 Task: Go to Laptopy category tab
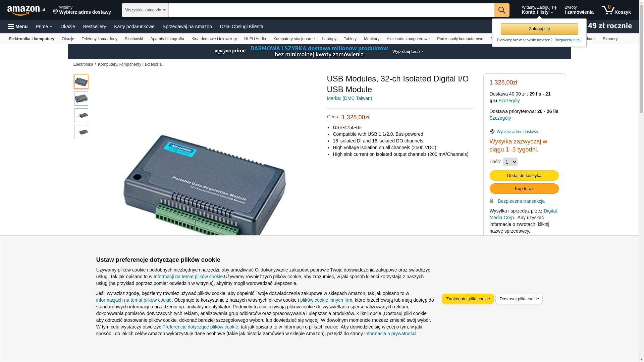click(x=329, y=39)
